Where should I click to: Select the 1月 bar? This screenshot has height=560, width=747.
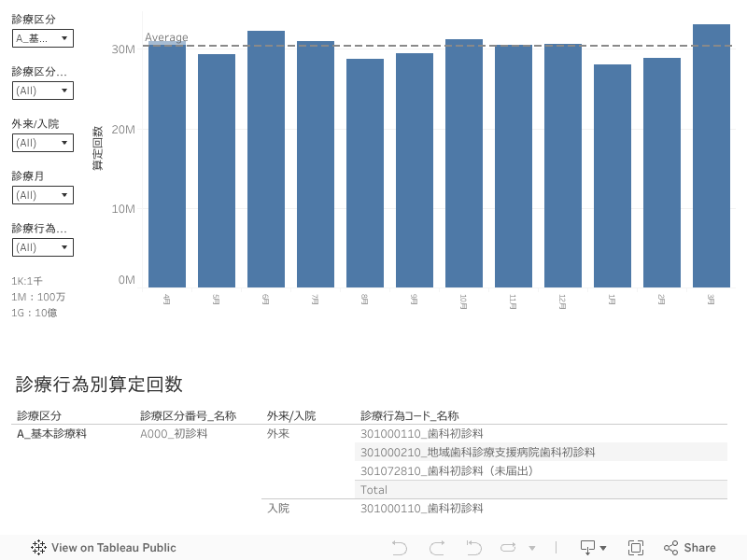pyautogui.click(x=613, y=176)
